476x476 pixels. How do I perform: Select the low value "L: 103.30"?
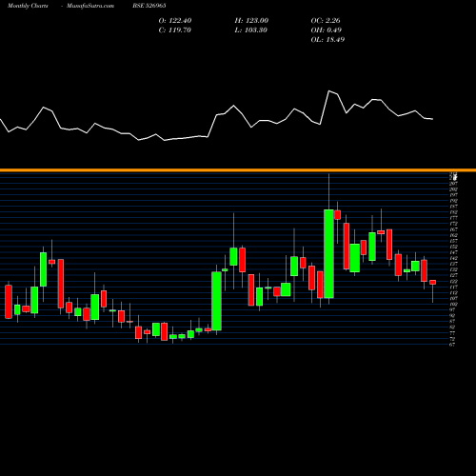pyautogui.click(x=250, y=30)
